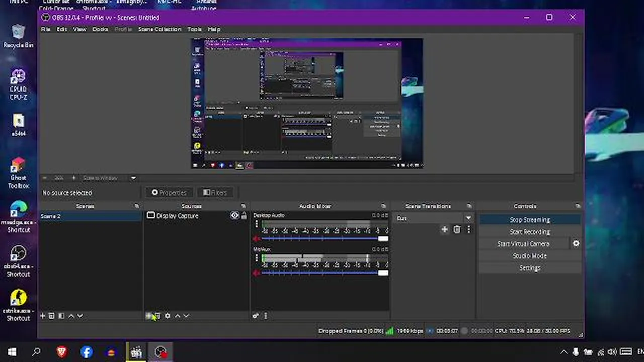The width and height of the screenshot is (644, 362).
Task: Click the Start Recording button
Action: (530, 232)
